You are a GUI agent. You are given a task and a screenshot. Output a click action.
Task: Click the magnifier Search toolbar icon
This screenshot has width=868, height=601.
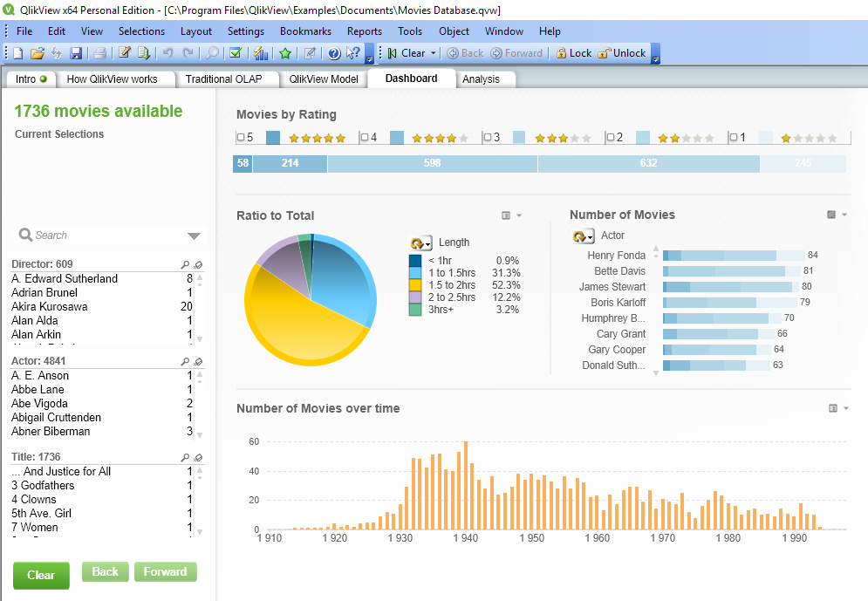pyautogui.click(x=212, y=53)
